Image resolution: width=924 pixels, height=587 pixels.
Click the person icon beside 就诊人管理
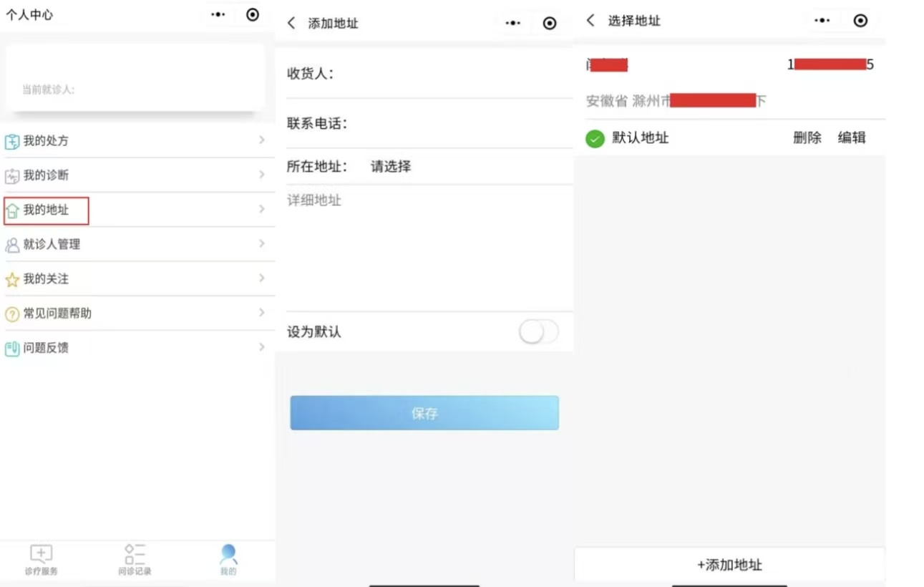pos(12,246)
